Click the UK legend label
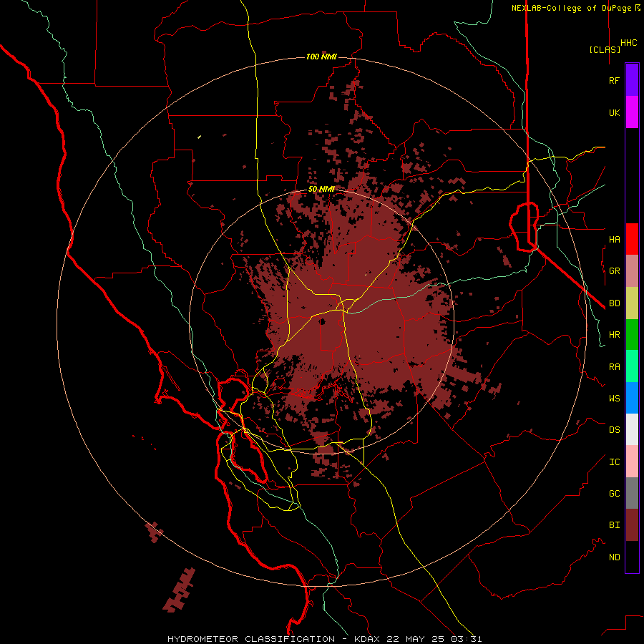644x644 pixels. 614,112
